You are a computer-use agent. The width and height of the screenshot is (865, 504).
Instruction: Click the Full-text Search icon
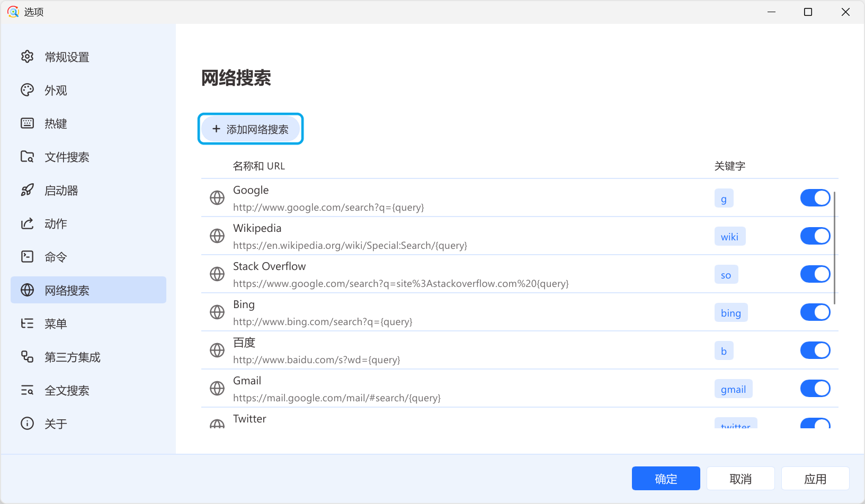click(x=27, y=390)
